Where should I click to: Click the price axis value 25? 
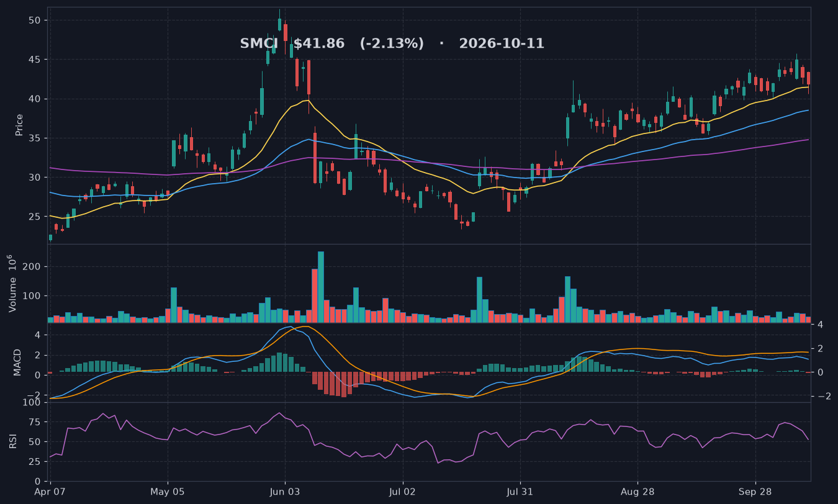tap(35, 217)
